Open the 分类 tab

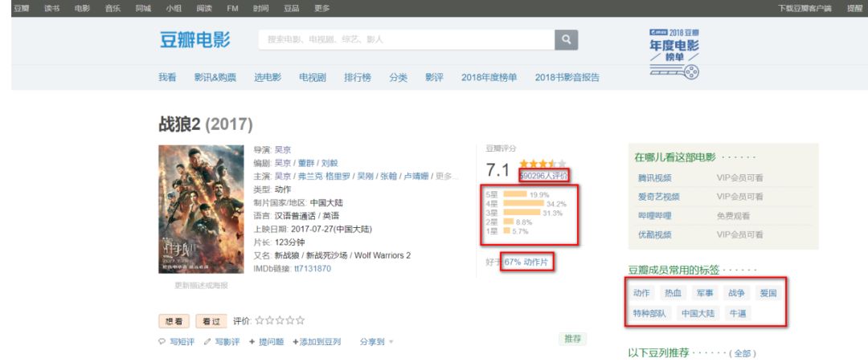click(x=398, y=77)
